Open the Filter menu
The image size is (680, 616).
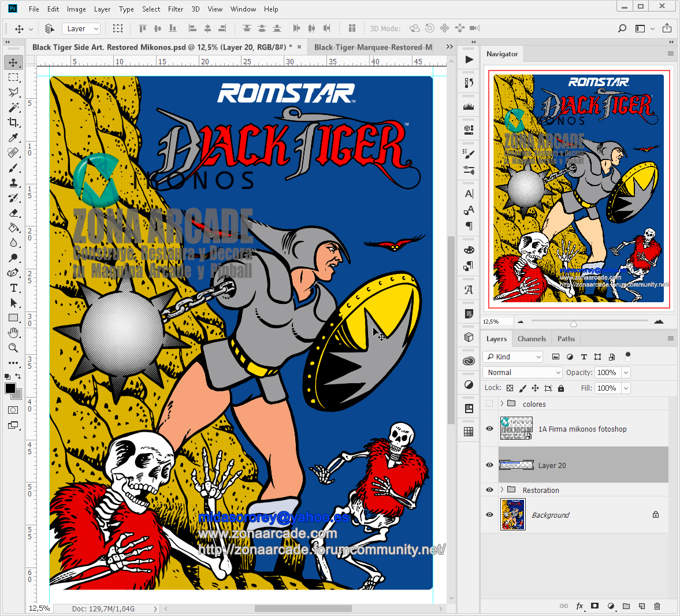coord(176,9)
